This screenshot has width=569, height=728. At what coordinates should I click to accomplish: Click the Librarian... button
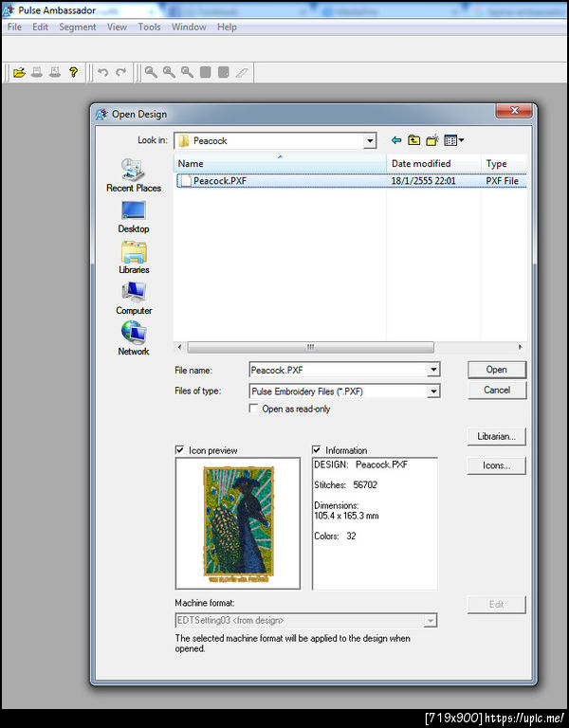pyautogui.click(x=497, y=436)
